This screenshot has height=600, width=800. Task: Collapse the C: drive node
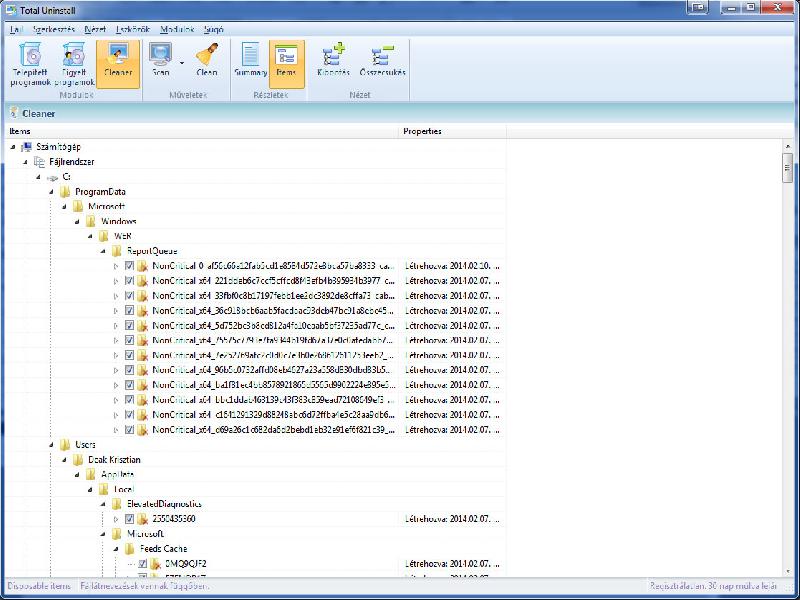[39, 177]
